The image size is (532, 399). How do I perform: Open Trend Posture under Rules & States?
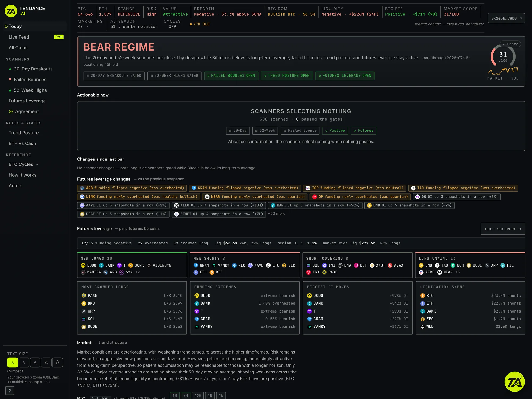coord(35,133)
